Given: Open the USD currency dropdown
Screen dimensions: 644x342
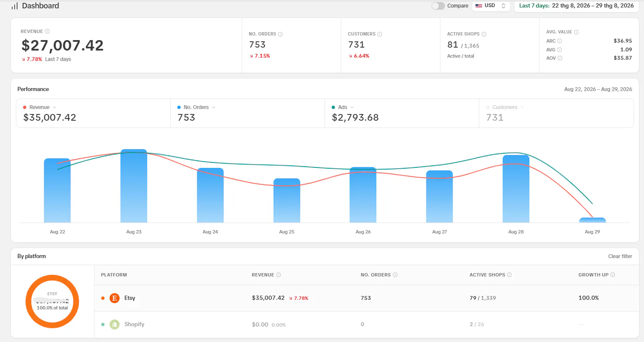Looking at the screenshot, I should [491, 6].
